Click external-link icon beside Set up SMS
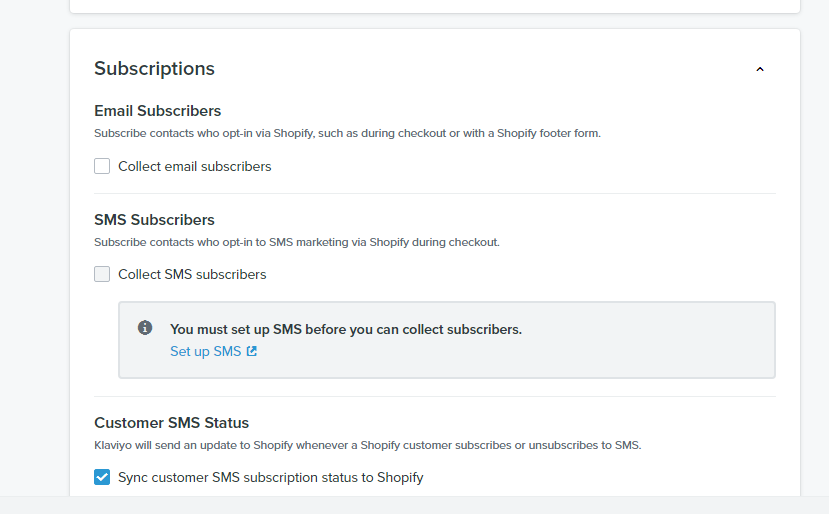 pos(252,351)
